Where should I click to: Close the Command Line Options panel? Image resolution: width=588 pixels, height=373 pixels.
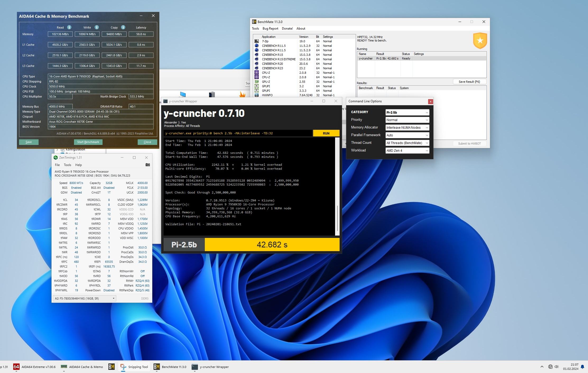pos(430,102)
